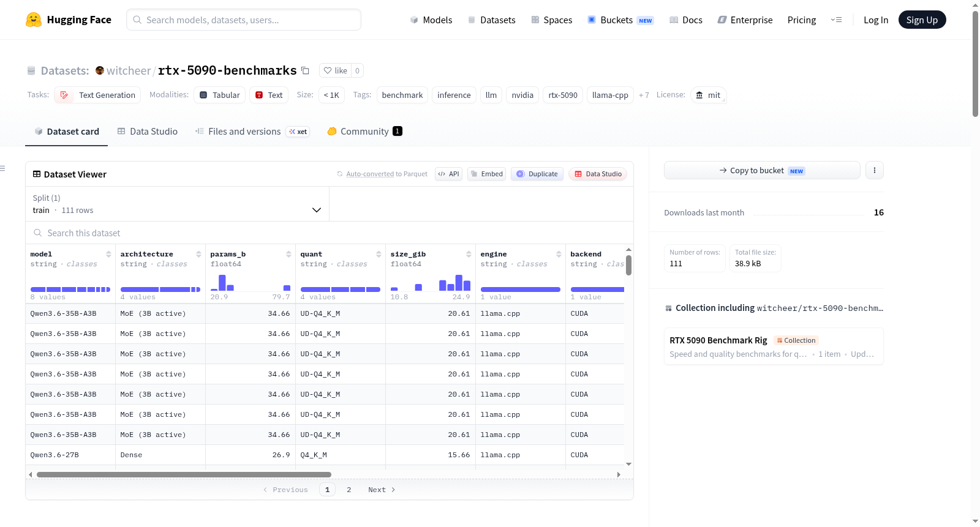The image size is (980, 527).
Task: Show the +7 additional tags
Action: (644, 95)
